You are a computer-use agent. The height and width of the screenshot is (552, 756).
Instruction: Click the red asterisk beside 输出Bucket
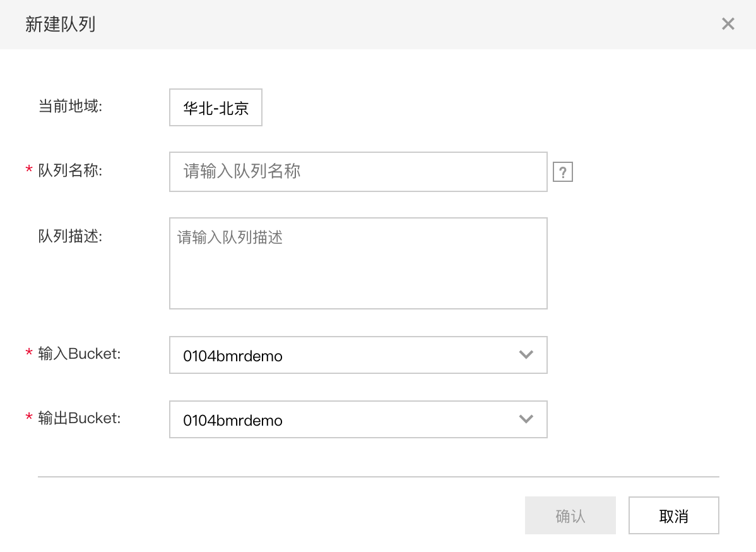(x=29, y=419)
